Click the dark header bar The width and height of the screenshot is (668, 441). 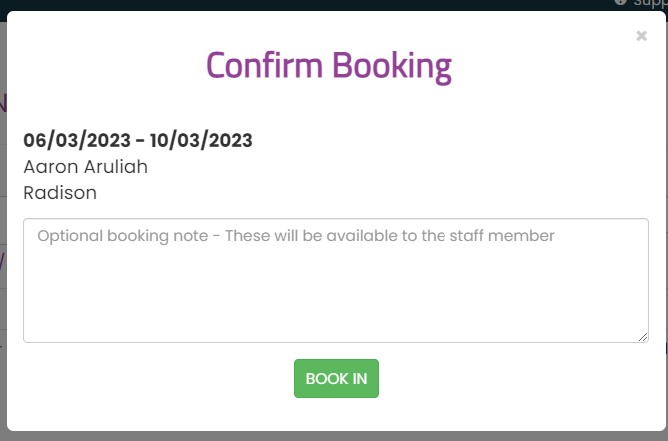(298, 5)
